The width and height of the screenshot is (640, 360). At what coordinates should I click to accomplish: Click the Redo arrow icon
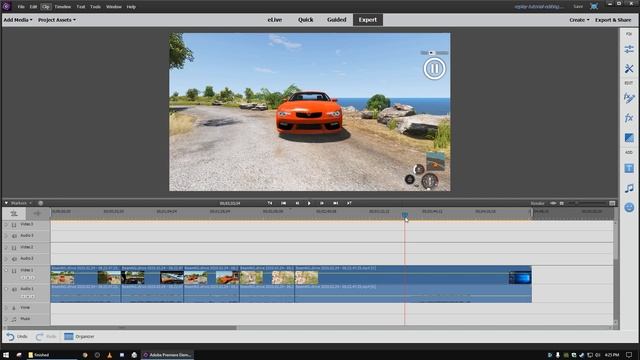(x=40, y=336)
